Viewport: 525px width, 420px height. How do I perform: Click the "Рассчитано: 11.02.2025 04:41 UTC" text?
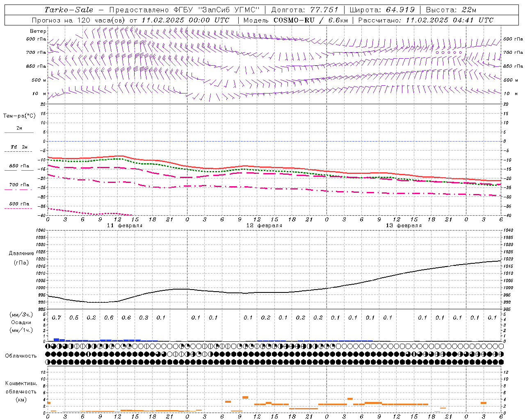tap(426, 20)
